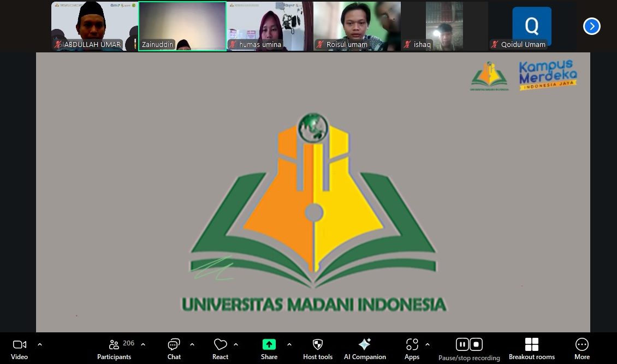Click the Kampus Merdeka logo
Image resolution: width=617 pixels, height=364 pixels.
[x=548, y=75]
